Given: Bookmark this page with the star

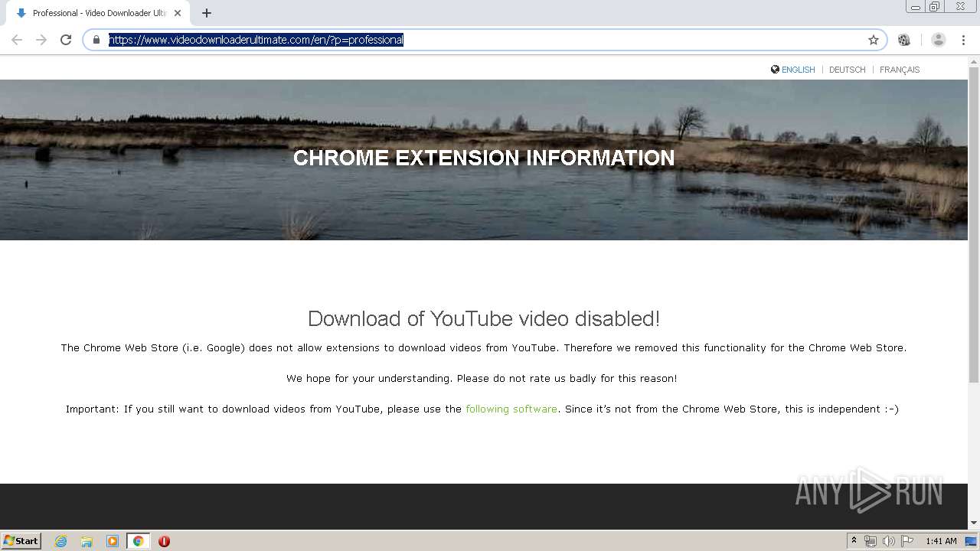Looking at the screenshot, I should pyautogui.click(x=874, y=40).
